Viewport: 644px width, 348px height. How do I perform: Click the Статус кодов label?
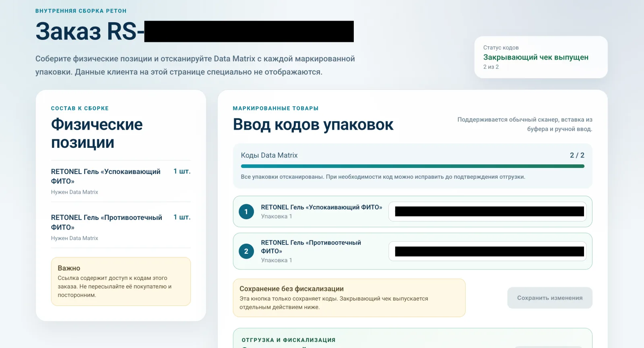[x=501, y=48]
